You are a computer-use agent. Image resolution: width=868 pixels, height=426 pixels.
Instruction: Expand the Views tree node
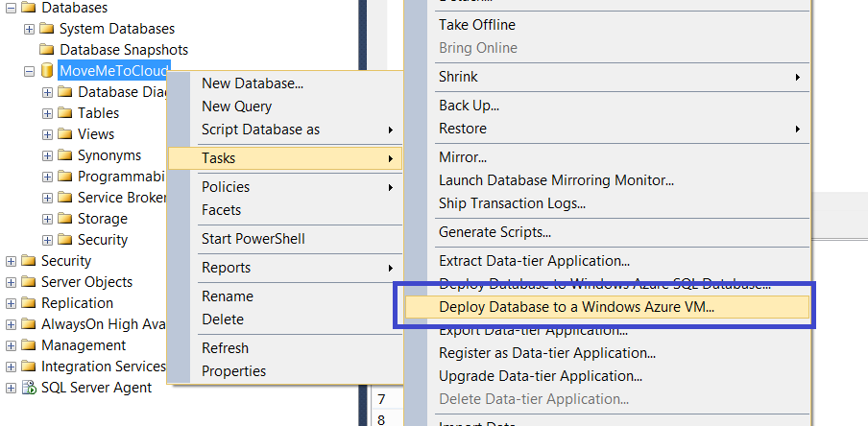[x=47, y=134]
